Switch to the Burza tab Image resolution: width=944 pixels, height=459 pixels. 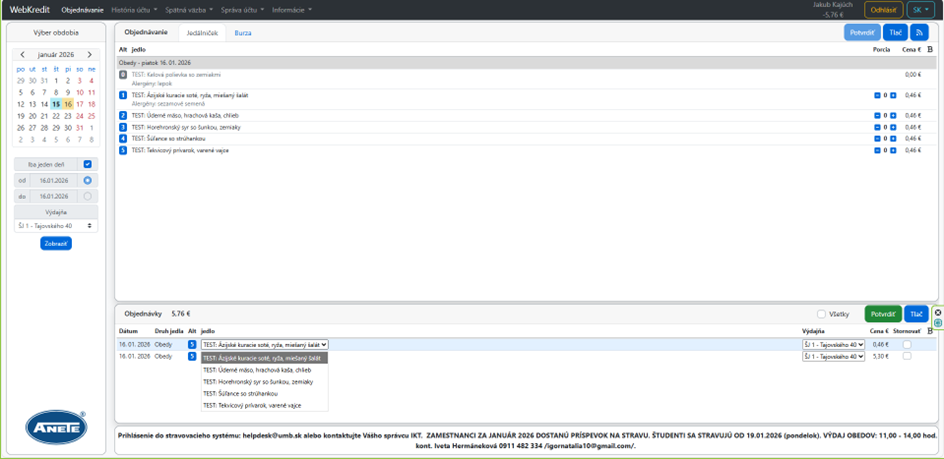click(x=243, y=33)
